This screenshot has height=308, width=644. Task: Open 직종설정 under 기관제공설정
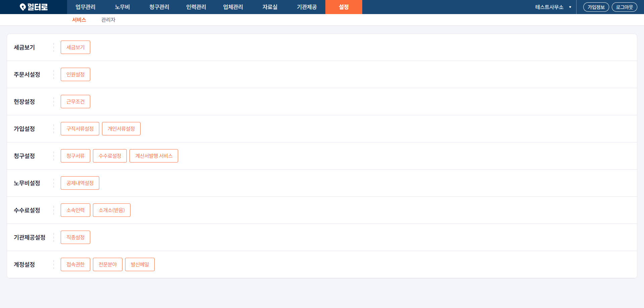[75, 237]
